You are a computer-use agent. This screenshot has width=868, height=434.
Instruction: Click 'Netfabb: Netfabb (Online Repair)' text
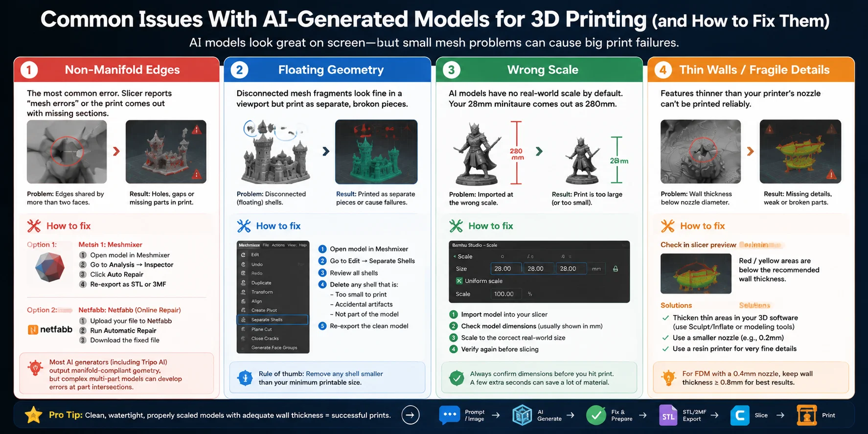tap(130, 310)
